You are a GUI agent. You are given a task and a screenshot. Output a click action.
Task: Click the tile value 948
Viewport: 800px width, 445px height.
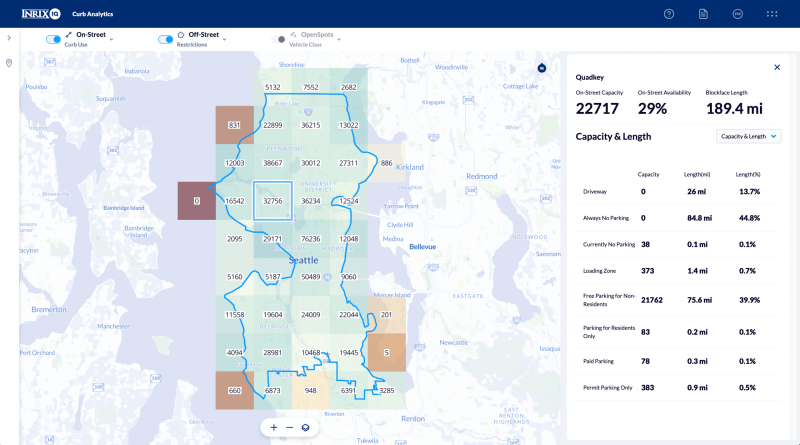tap(311, 390)
